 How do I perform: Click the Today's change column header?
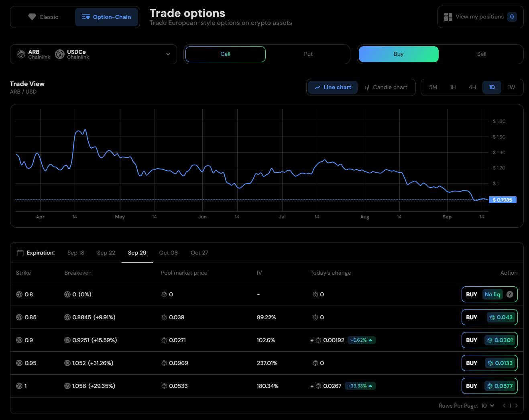click(x=331, y=273)
